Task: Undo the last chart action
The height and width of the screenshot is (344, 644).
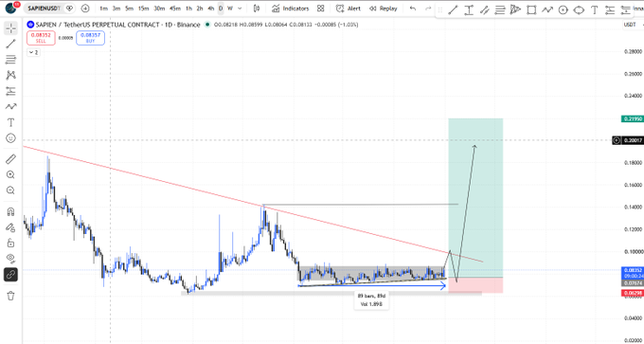Action: point(413,9)
